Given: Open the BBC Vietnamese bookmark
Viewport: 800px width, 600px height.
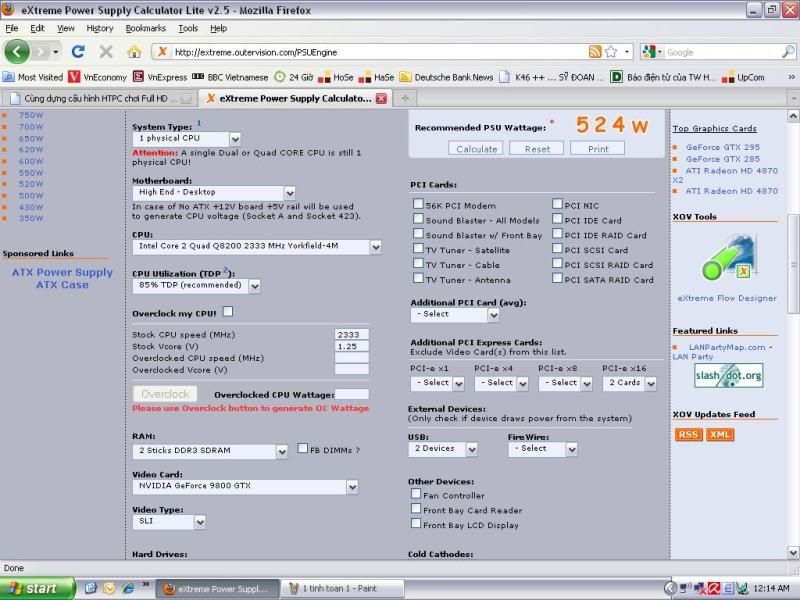Looking at the screenshot, I should (230, 77).
